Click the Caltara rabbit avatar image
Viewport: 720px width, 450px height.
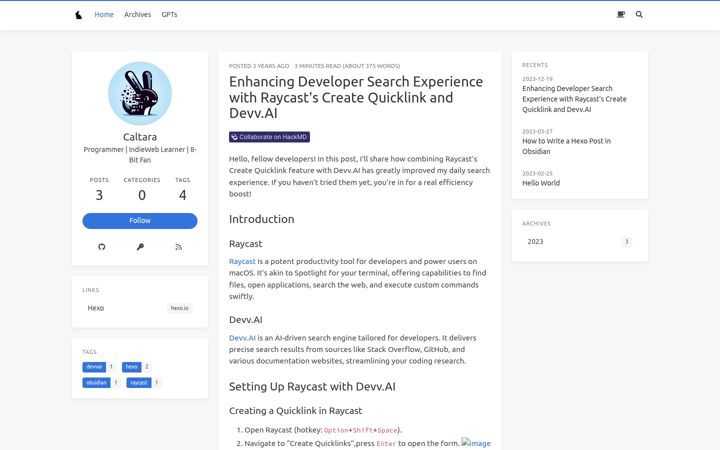(140, 94)
